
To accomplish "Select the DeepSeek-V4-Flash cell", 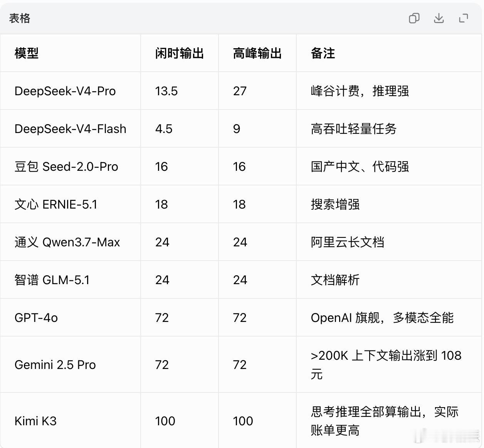I will pyautogui.click(x=71, y=129).
